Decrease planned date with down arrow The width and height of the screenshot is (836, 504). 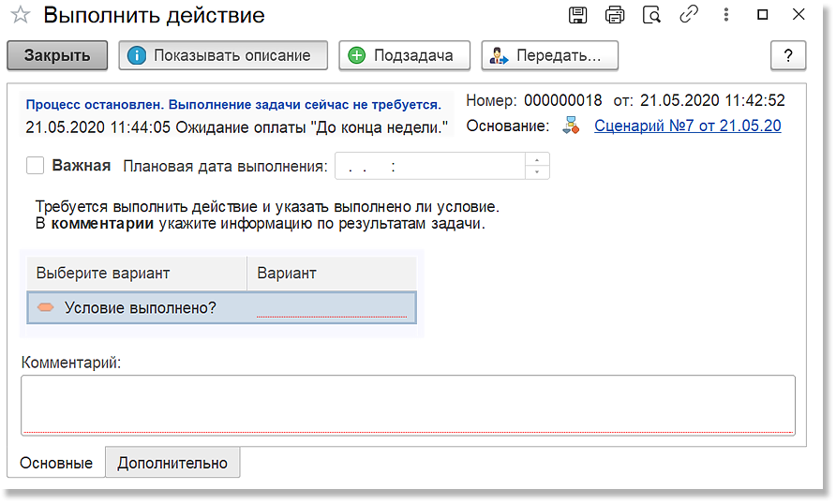point(537,172)
